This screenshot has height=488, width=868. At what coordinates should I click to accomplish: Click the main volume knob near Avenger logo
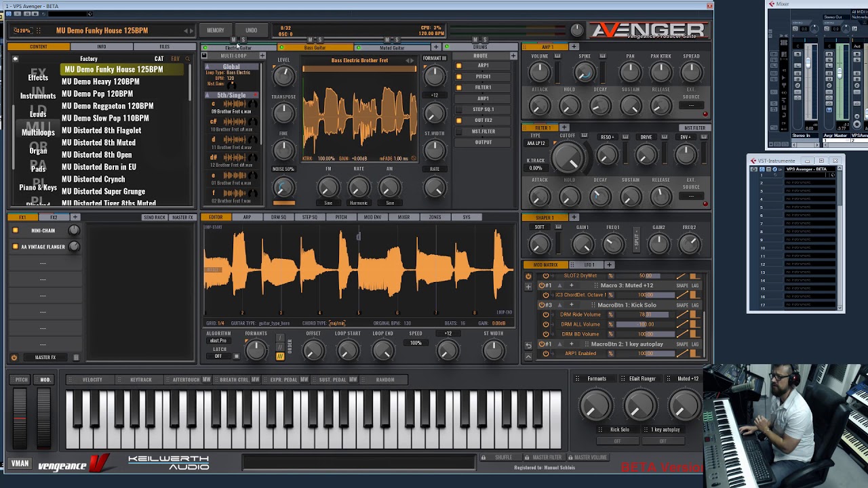[576, 30]
